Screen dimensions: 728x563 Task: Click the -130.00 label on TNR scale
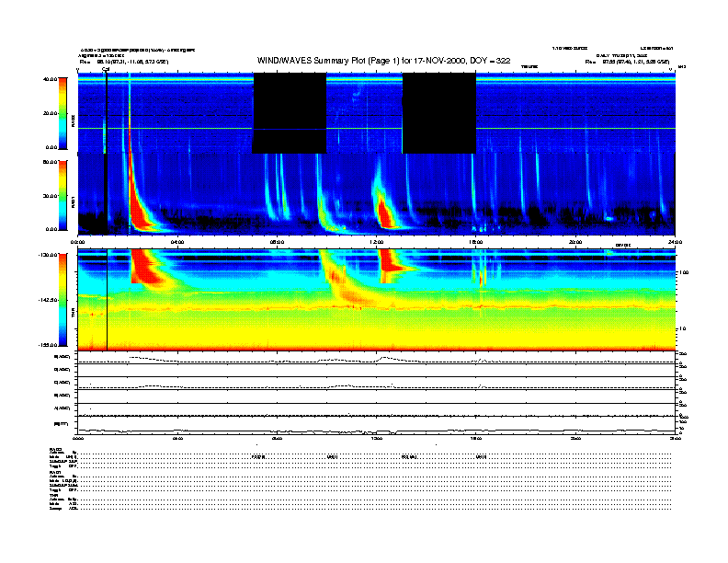pyautogui.click(x=48, y=255)
